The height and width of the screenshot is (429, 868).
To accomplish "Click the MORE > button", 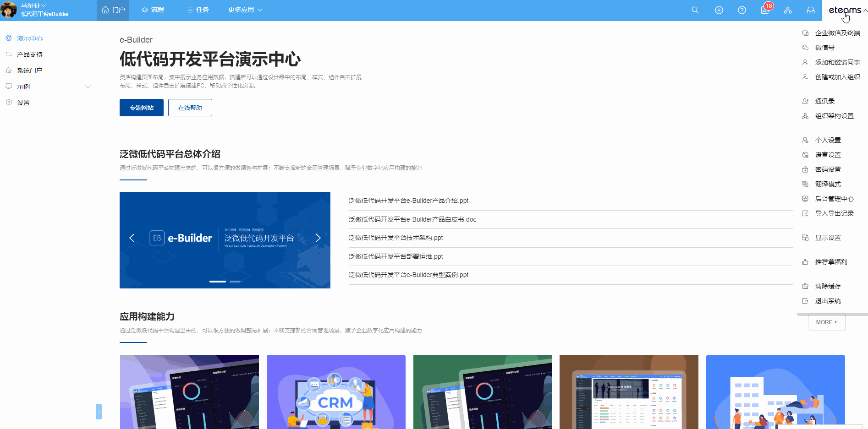I will 826,322.
